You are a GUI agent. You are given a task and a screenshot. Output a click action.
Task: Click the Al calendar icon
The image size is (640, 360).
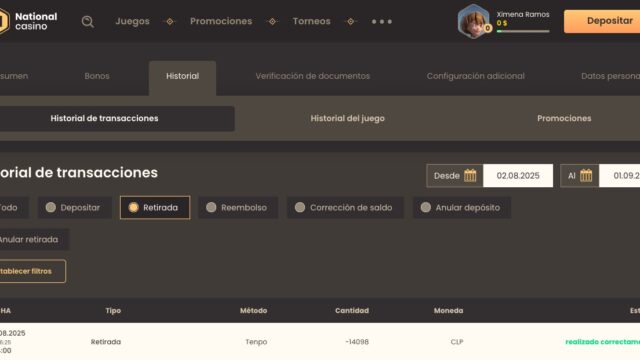click(586, 176)
